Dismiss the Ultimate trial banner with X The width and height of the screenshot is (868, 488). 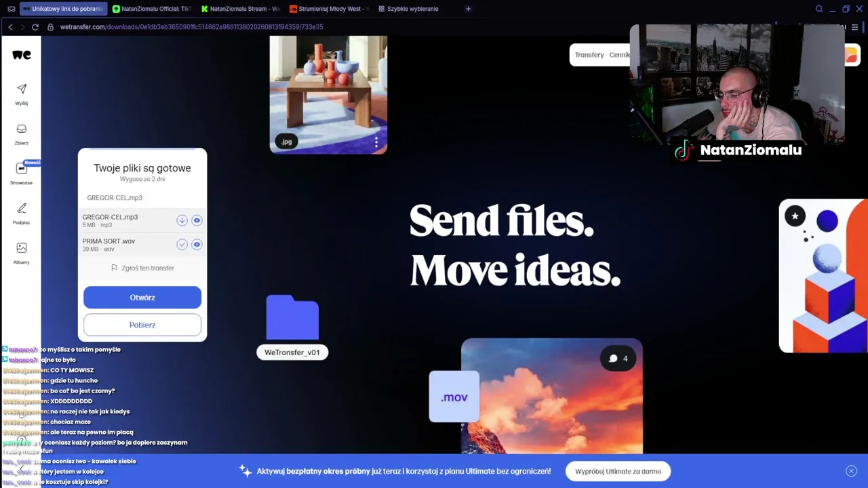click(x=851, y=471)
